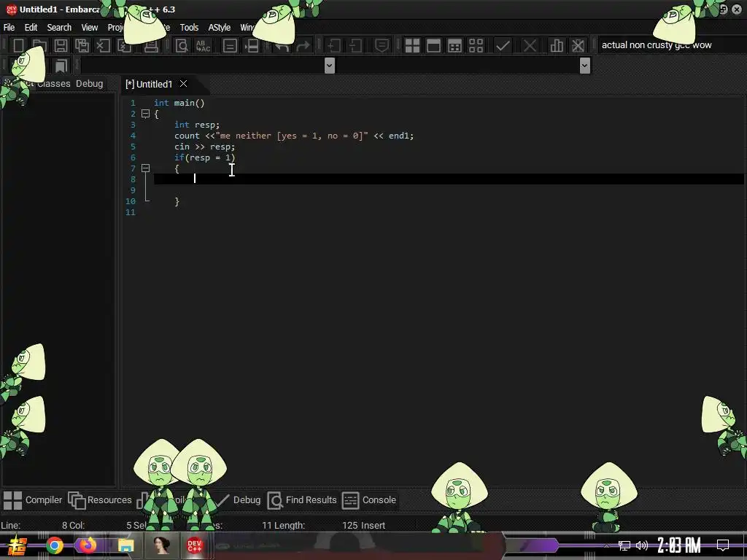
Task: Click the New file toolbar icon
Action: pos(18,46)
